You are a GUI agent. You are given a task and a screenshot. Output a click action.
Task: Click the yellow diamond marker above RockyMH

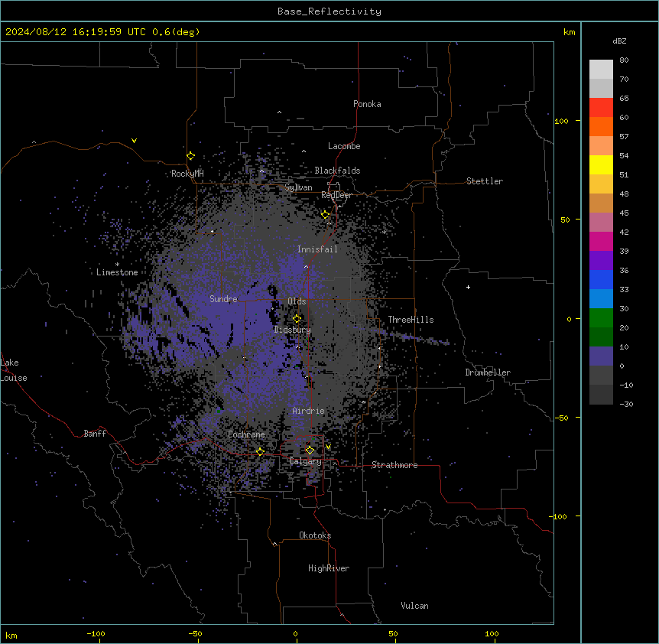click(191, 156)
